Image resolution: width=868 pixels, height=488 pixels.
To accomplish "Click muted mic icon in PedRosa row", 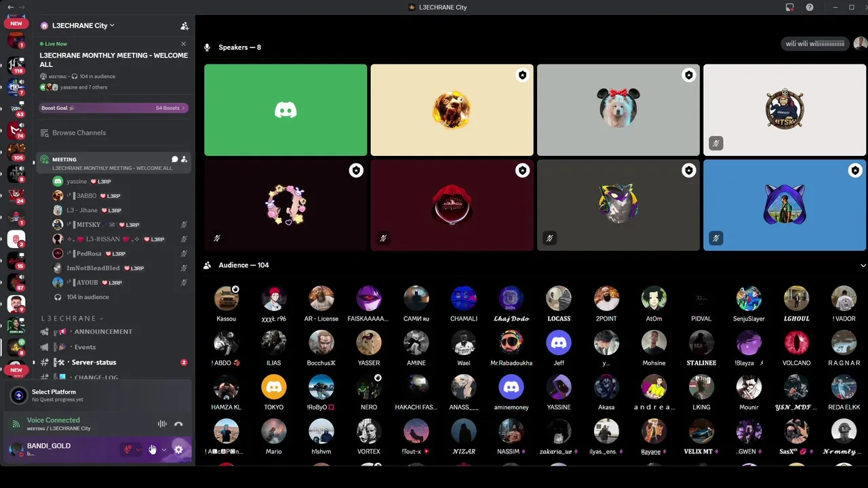I will point(184,253).
